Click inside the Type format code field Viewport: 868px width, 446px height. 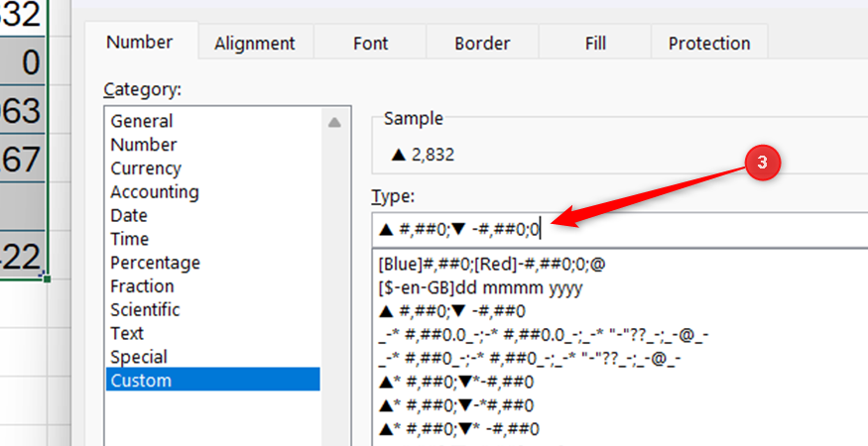tap(620, 230)
